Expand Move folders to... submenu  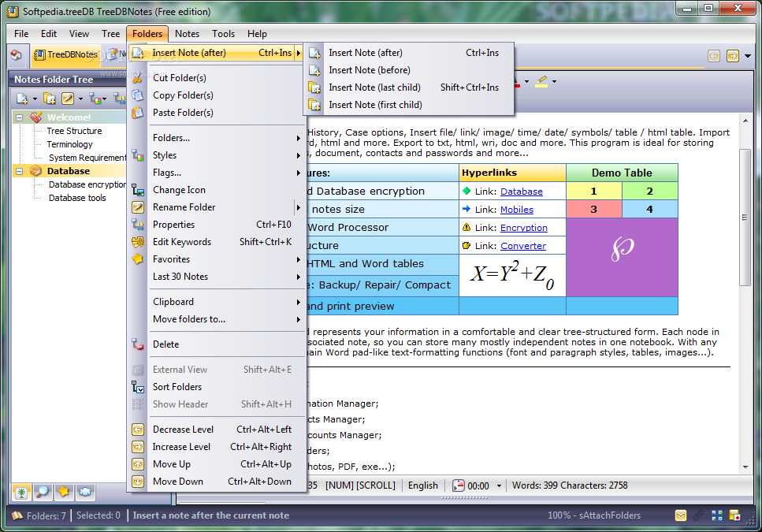(x=216, y=319)
